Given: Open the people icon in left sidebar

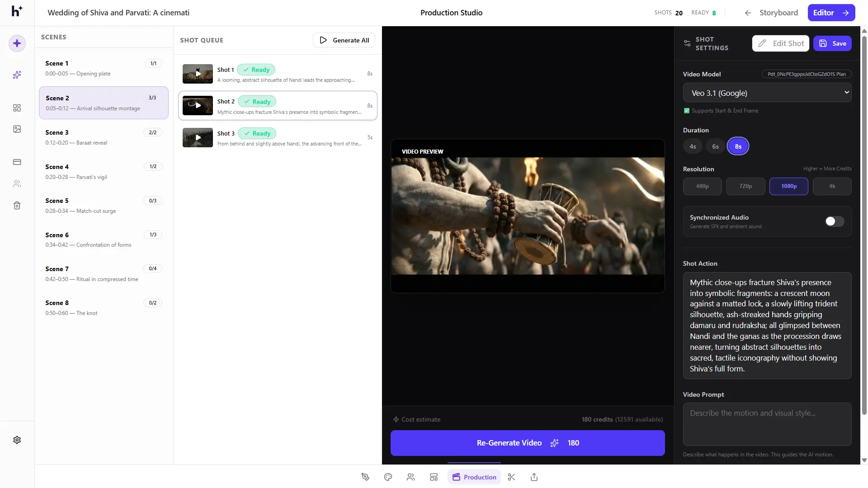Looking at the screenshot, I should click(x=17, y=184).
